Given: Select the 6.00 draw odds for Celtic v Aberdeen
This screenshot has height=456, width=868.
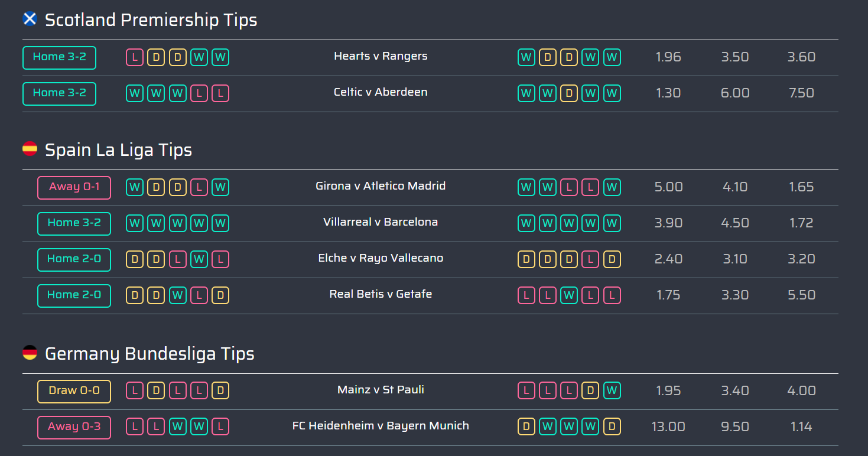Looking at the screenshot, I should click(x=735, y=93).
